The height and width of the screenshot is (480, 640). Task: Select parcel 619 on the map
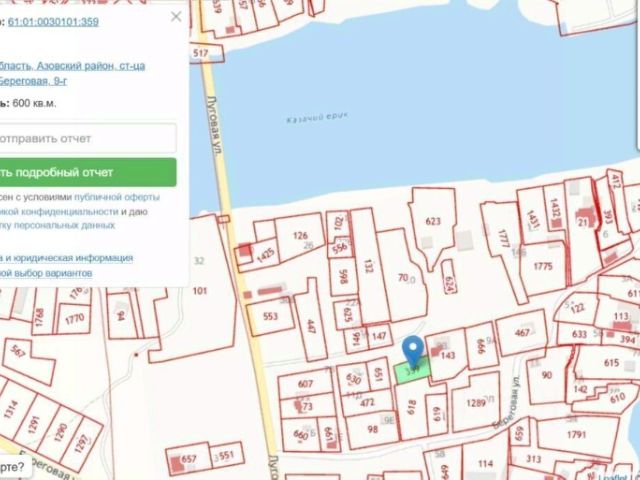click(x=437, y=414)
